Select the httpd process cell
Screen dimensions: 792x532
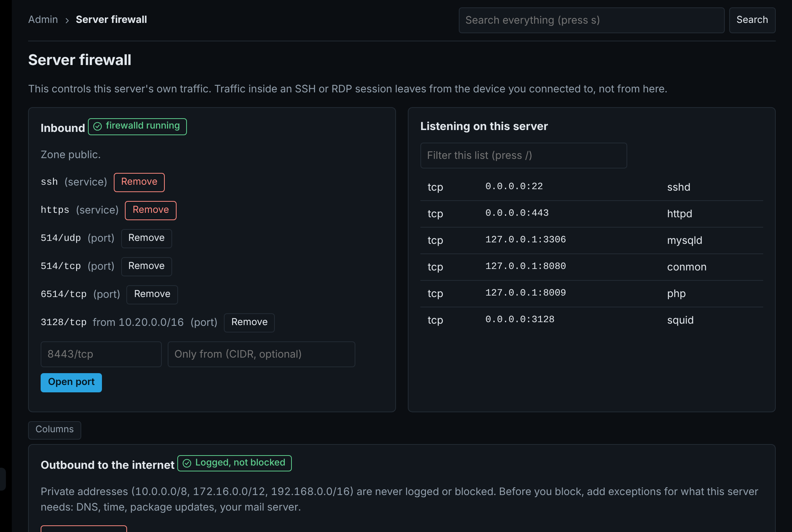[x=680, y=214]
